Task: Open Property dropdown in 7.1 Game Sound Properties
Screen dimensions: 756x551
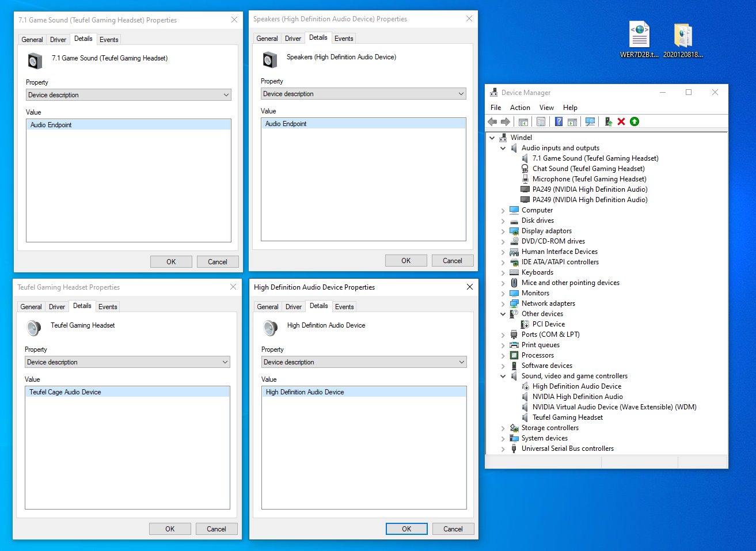Action: click(128, 95)
